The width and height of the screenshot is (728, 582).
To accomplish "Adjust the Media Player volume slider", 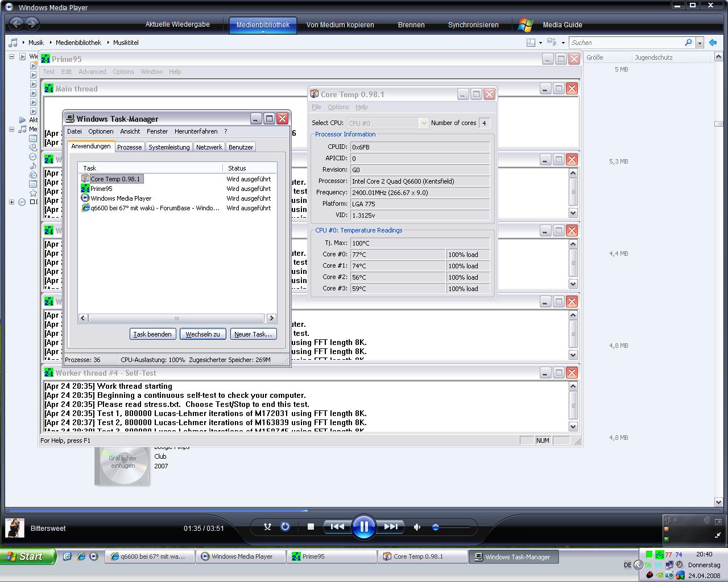I will [x=451, y=527].
